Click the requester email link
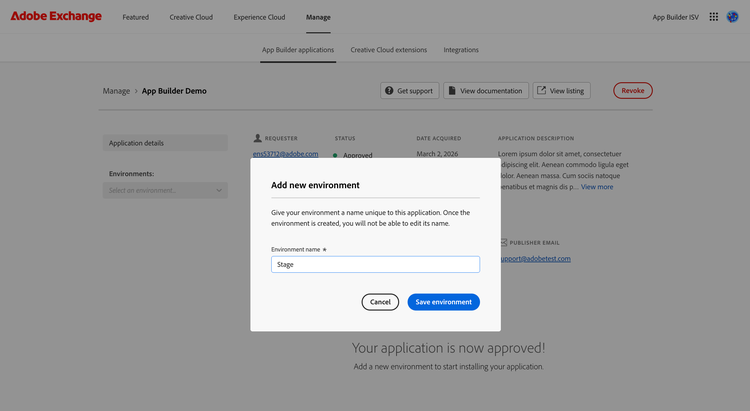The image size is (750, 411). [285, 154]
